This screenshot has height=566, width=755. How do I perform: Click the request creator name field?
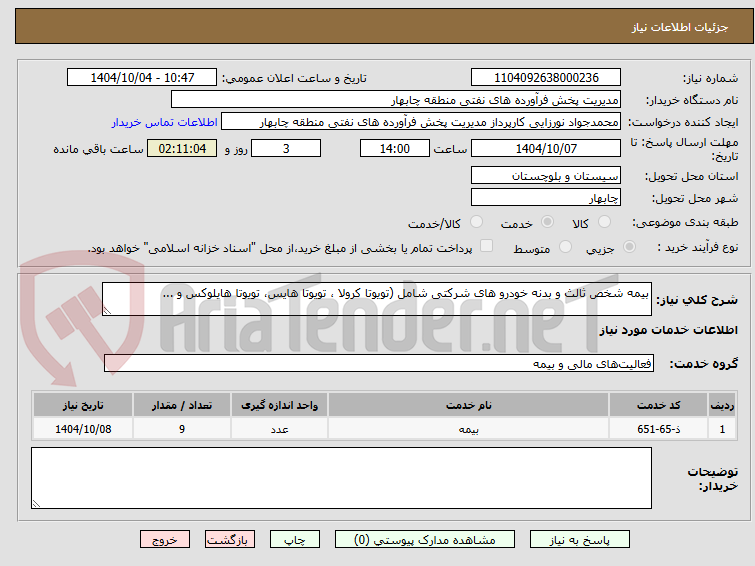(421, 122)
